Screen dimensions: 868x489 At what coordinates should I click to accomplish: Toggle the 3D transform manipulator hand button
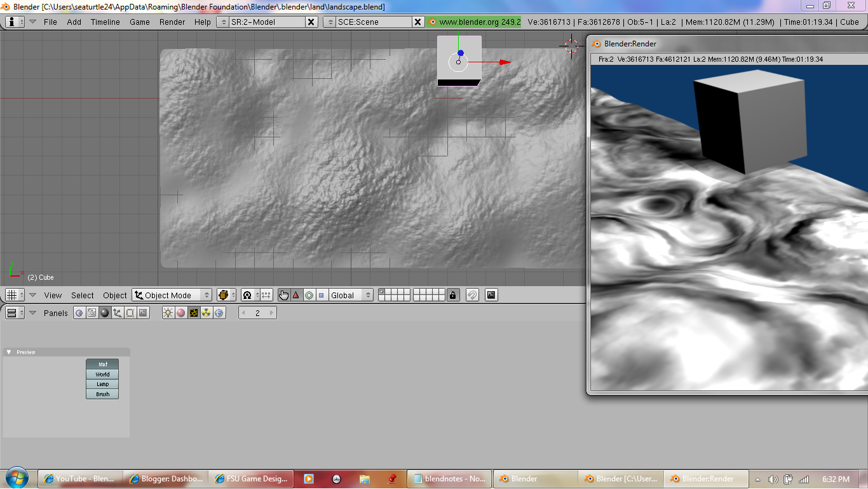[x=283, y=295]
